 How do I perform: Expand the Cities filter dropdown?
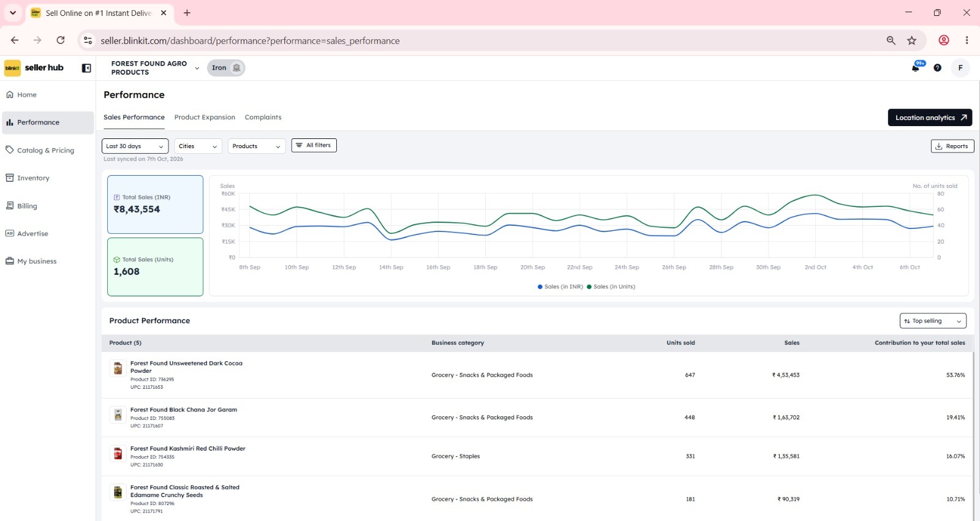click(198, 146)
